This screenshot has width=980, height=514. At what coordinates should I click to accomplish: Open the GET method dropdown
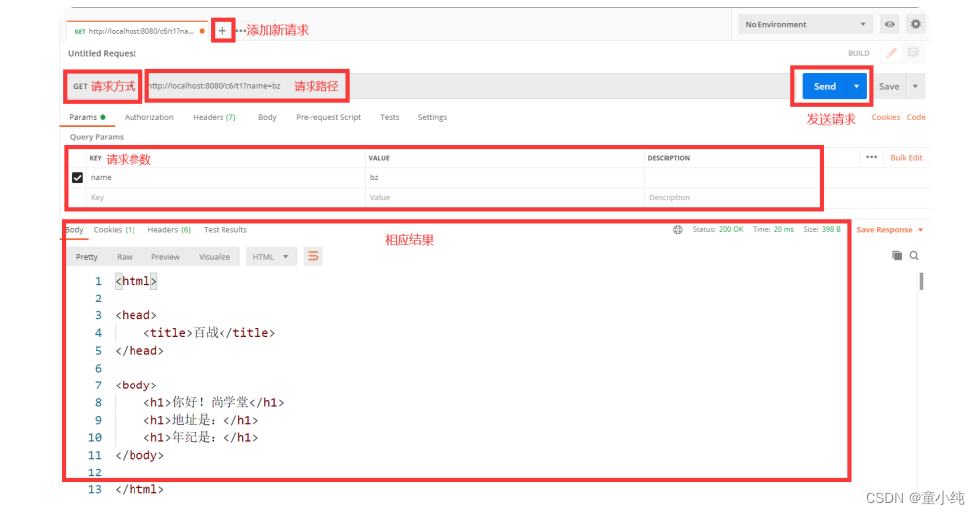click(103, 86)
